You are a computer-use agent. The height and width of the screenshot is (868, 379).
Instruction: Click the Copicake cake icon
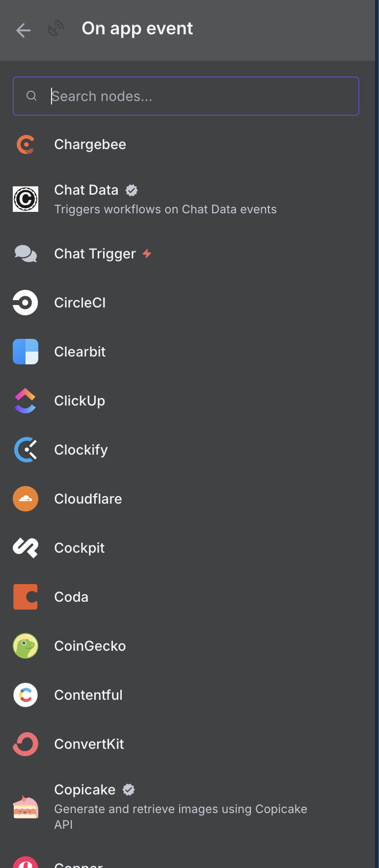point(26,807)
